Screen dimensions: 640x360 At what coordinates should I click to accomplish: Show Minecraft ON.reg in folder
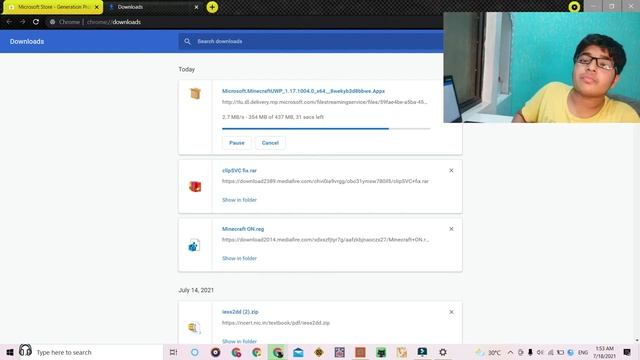[239, 258]
